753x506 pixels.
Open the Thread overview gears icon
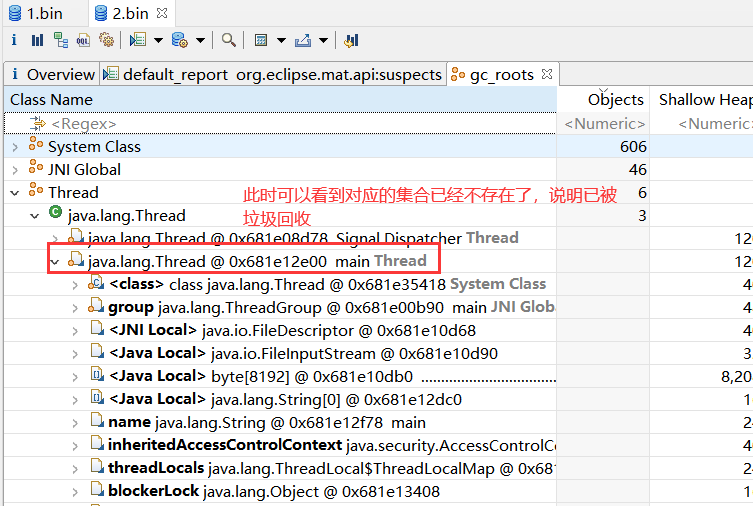[106, 40]
